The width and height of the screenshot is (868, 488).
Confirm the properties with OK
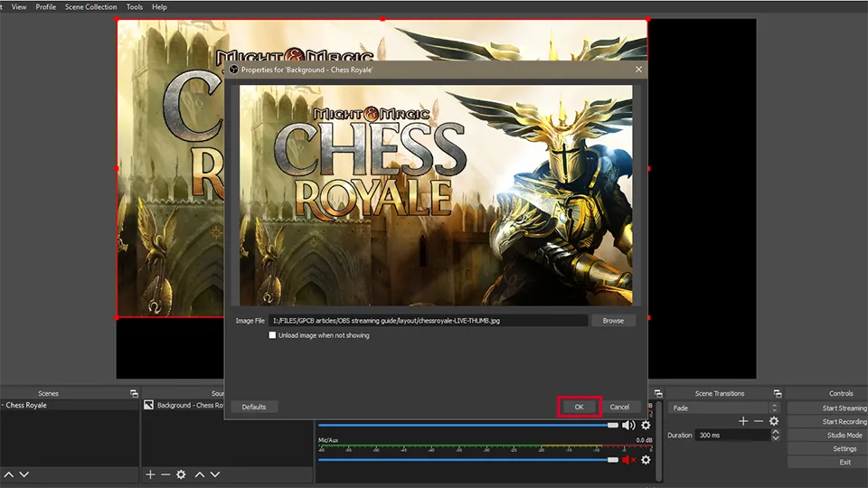click(x=579, y=407)
